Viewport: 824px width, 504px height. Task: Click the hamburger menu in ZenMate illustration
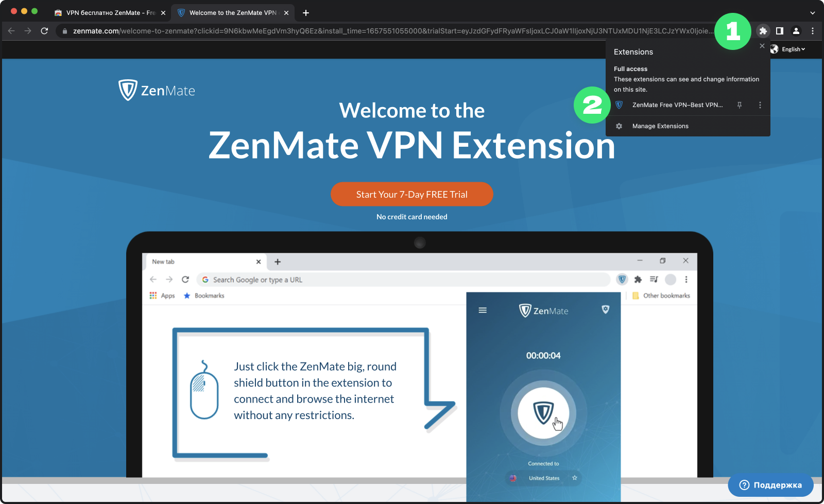pos(483,310)
